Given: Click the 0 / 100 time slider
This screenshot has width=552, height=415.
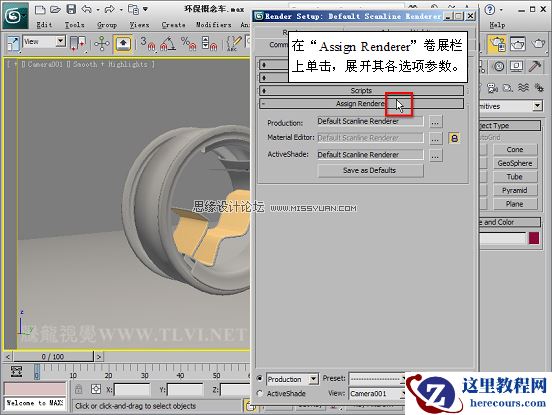Looking at the screenshot, I should (x=53, y=357).
